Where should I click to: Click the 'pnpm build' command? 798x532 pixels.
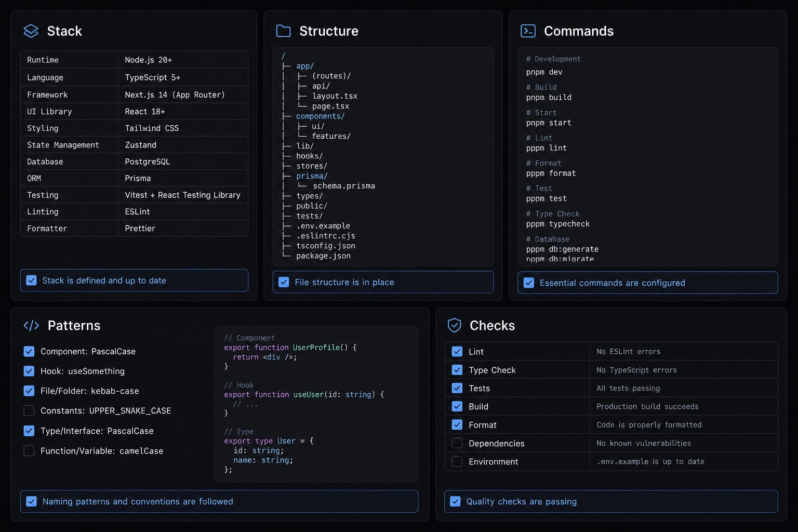[549, 97]
